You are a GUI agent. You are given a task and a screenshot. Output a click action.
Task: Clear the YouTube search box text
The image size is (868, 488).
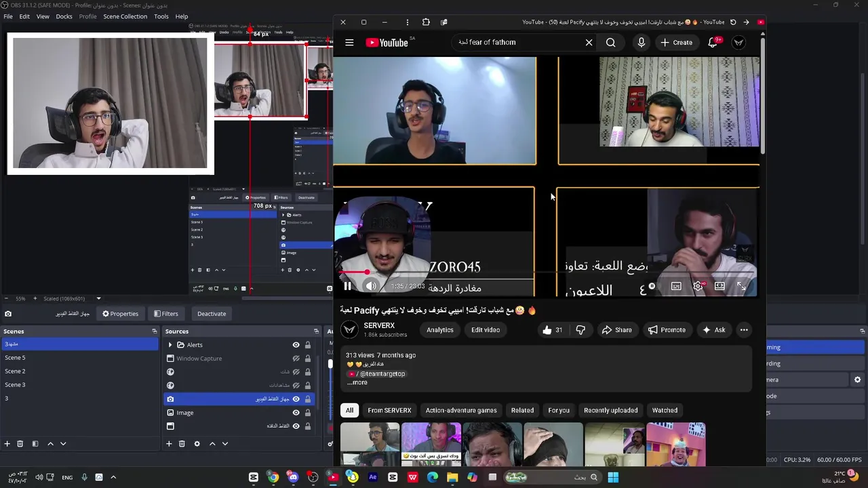point(589,43)
